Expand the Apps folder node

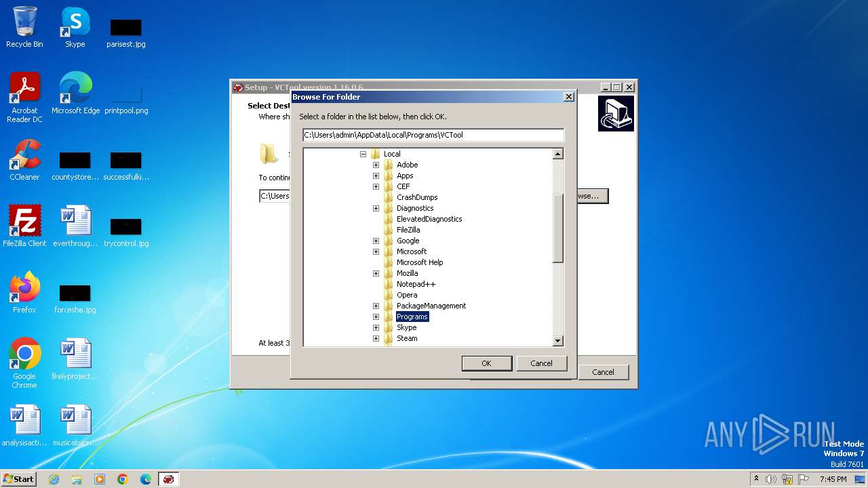[x=376, y=176]
